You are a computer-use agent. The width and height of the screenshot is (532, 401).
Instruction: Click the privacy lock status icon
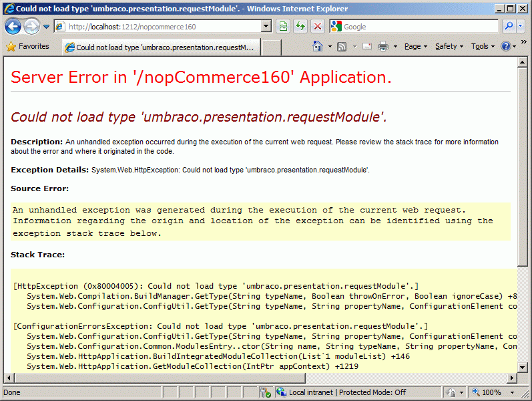click(x=451, y=392)
